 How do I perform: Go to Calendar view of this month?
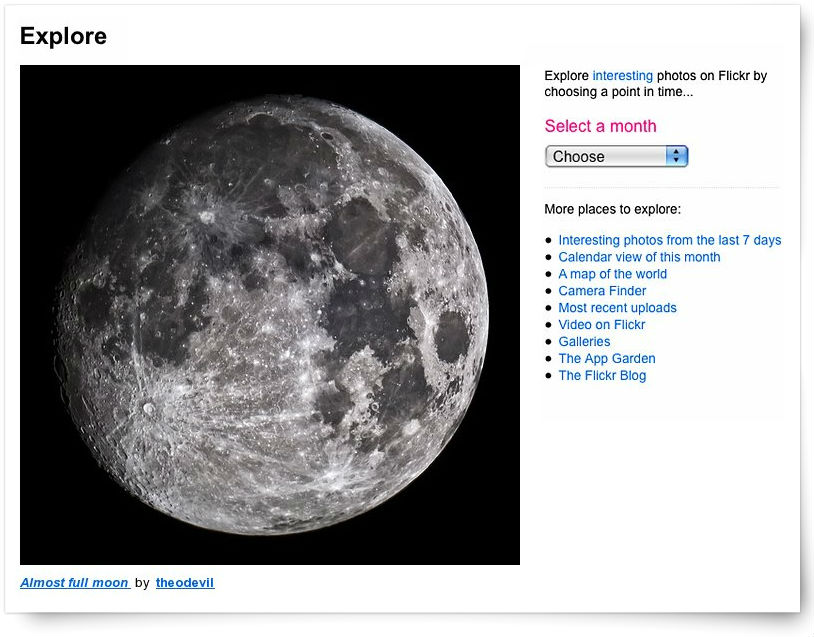639,257
